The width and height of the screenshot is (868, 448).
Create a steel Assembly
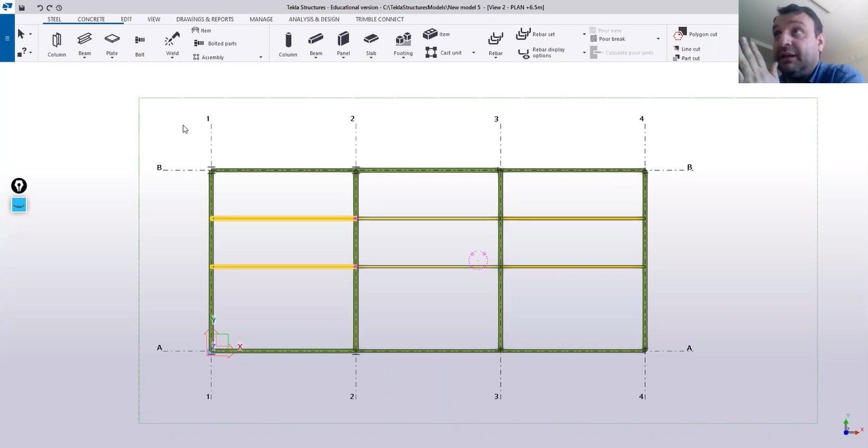[209, 57]
